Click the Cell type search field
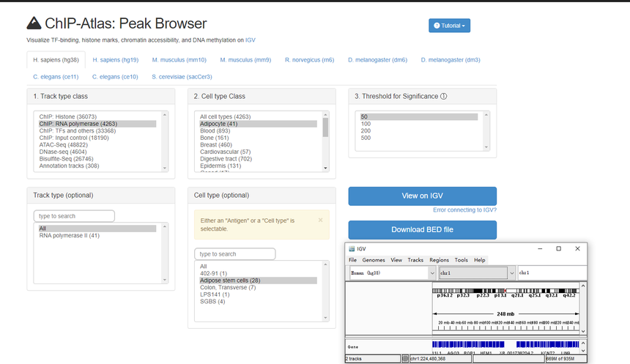The width and height of the screenshot is (630, 364). point(234,254)
